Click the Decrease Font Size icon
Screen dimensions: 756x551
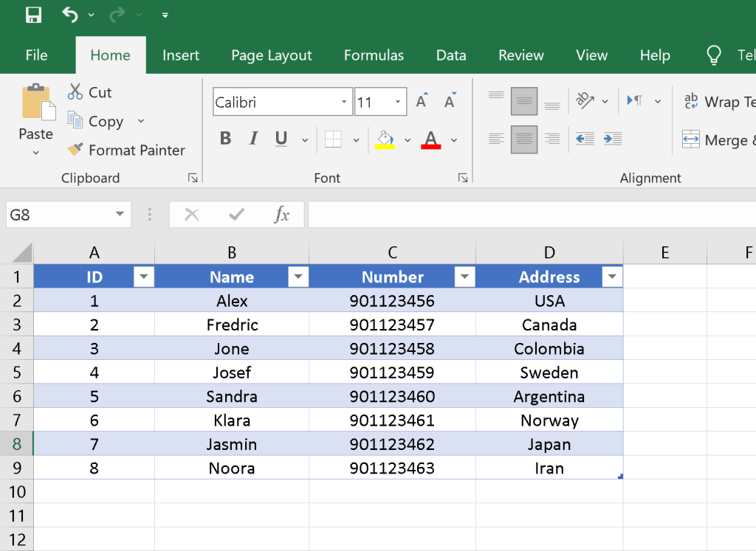coord(450,100)
